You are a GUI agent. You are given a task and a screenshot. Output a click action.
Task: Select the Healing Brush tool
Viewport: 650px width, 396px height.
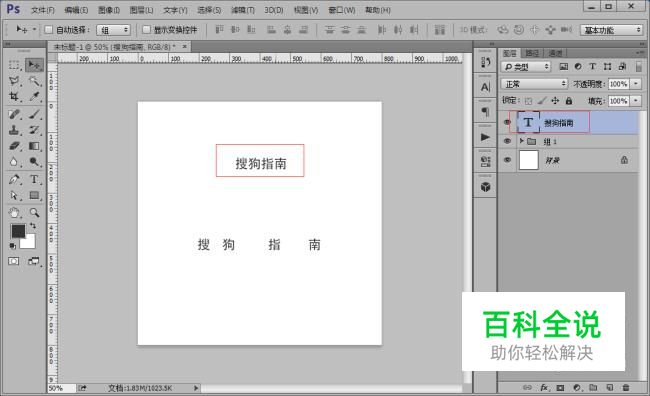tap(14, 114)
